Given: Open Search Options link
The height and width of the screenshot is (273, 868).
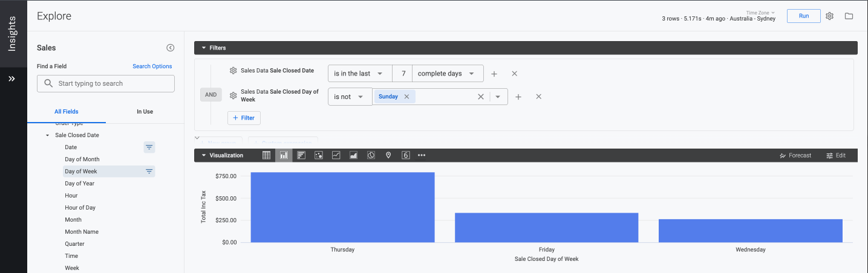Looking at the screenshot, I should [x=152, y=66].
